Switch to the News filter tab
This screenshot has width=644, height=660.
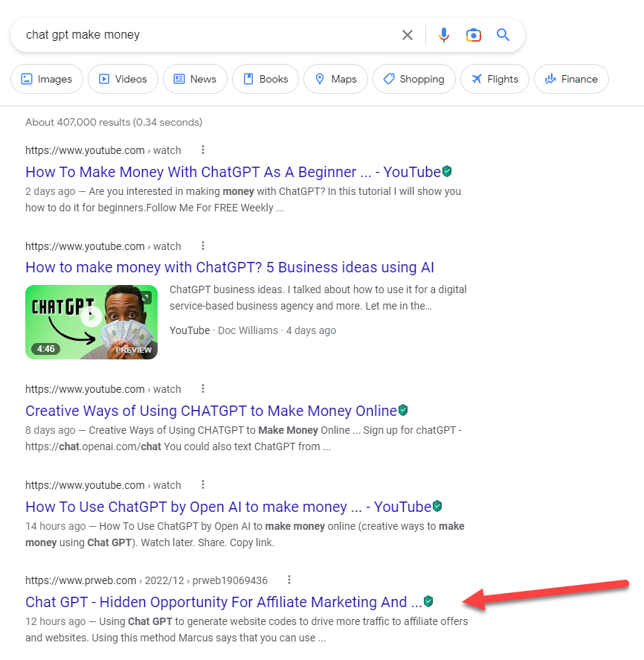(x=195, y=79)
